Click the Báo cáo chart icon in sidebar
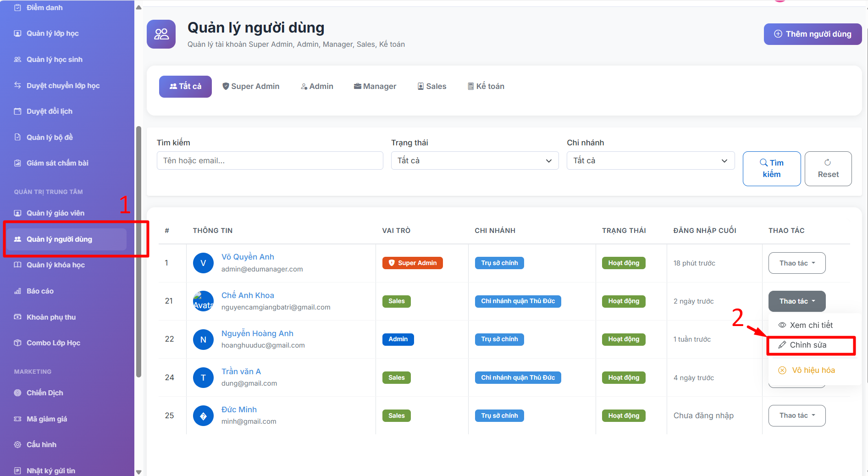 [17, 291]
